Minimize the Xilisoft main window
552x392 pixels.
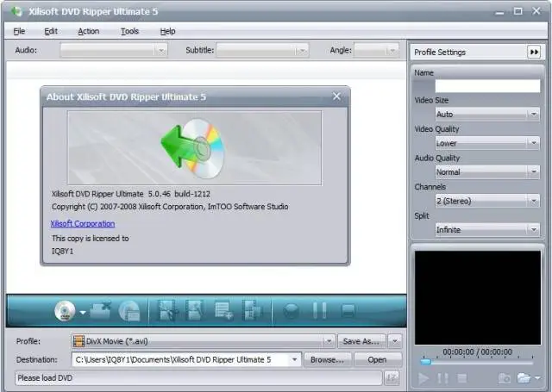(499, 12)
